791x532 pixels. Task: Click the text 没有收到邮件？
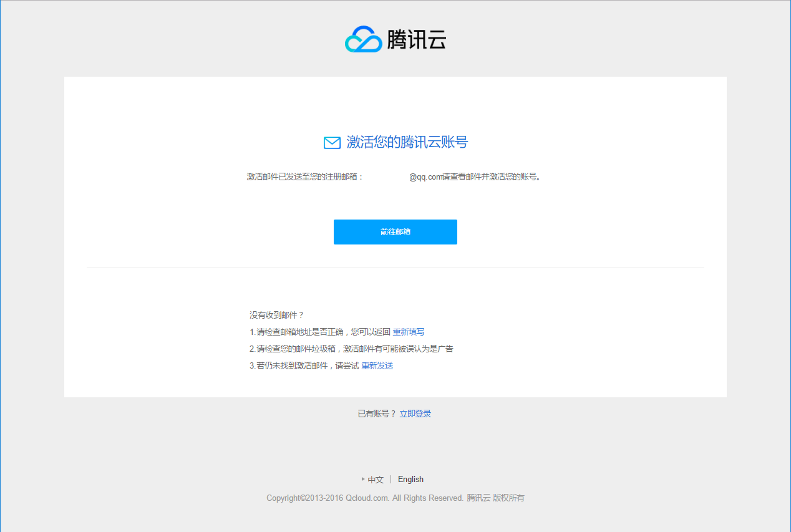pos(277,315)
